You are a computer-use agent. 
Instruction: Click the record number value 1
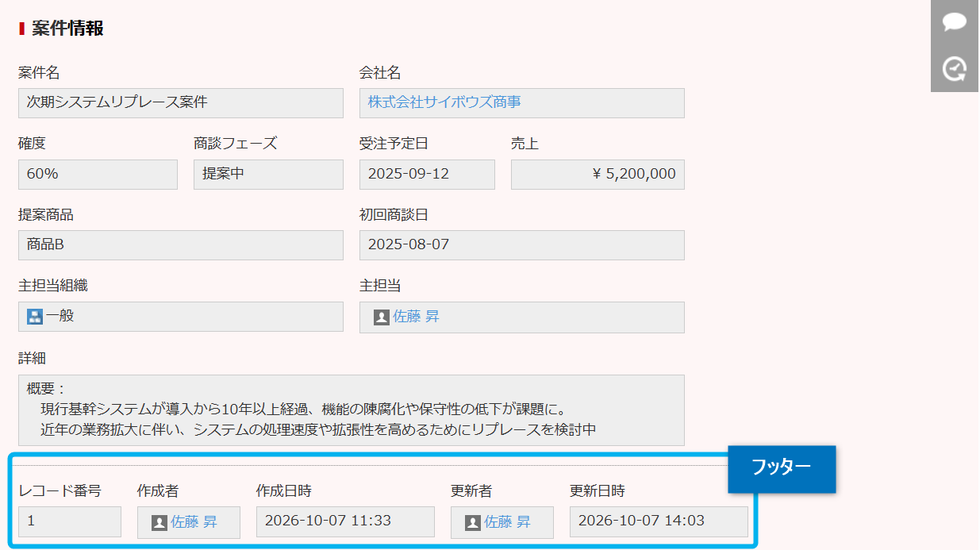pos(31,521)
